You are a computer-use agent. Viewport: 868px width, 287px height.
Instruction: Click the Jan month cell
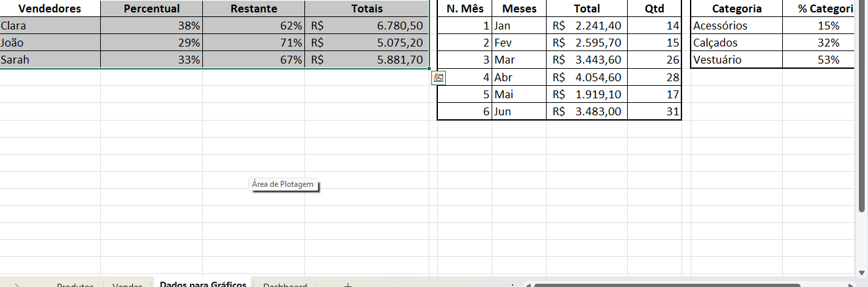[519, 26]
